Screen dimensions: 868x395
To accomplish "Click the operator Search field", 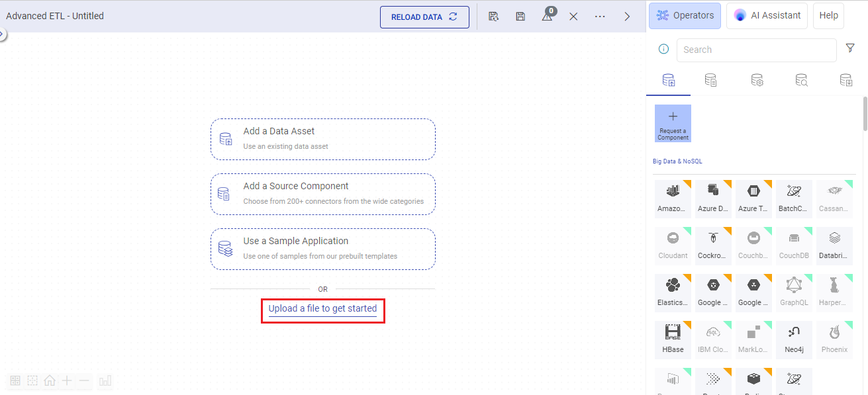I will [756, 50].
